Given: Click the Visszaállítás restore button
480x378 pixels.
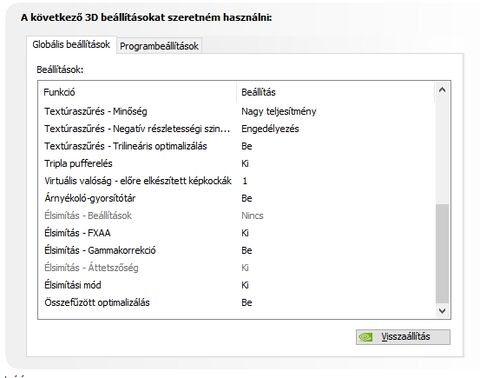Looking at the screenshot, I should (403, 337).
